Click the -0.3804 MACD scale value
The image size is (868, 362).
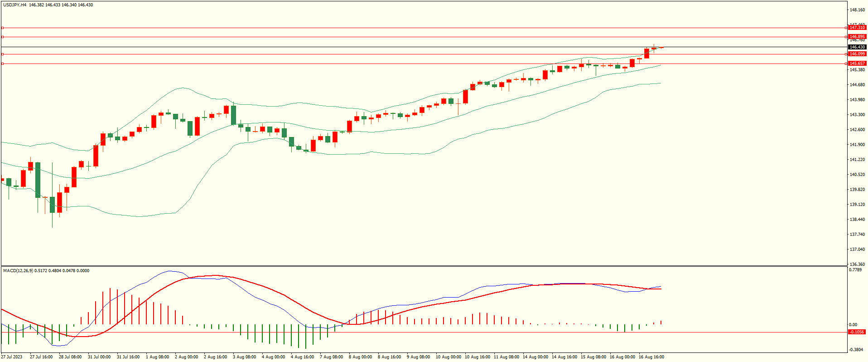pyautogui.click(x=856, y=349)
